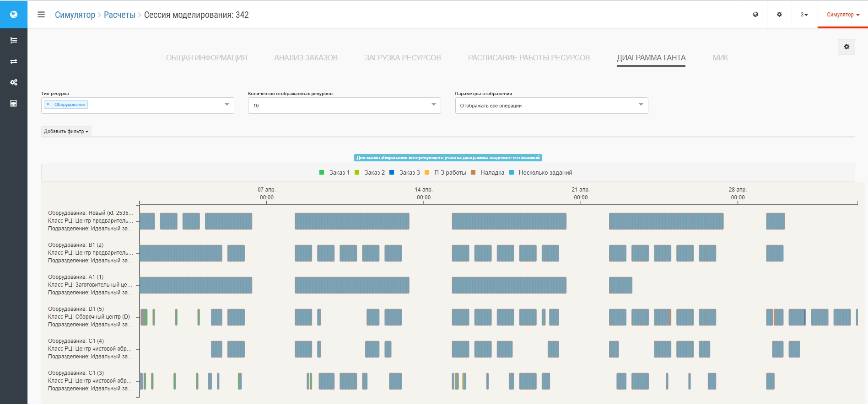Image resolution: width=868 pixels, height=405 pixels.
Task: Click the 07 апр. 00:00 timeline mark
Action: (x=267, y=193)
